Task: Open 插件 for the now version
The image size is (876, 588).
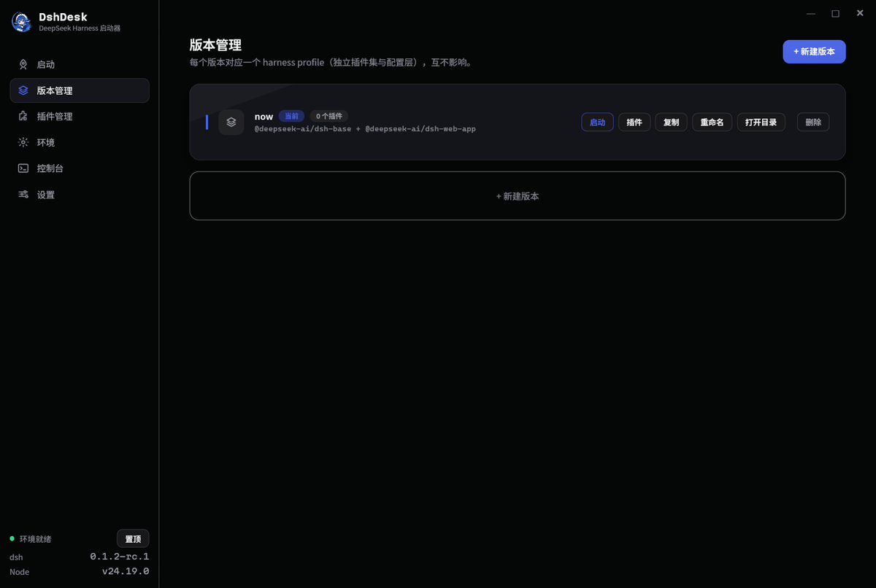Action: [x=634, y=123]
